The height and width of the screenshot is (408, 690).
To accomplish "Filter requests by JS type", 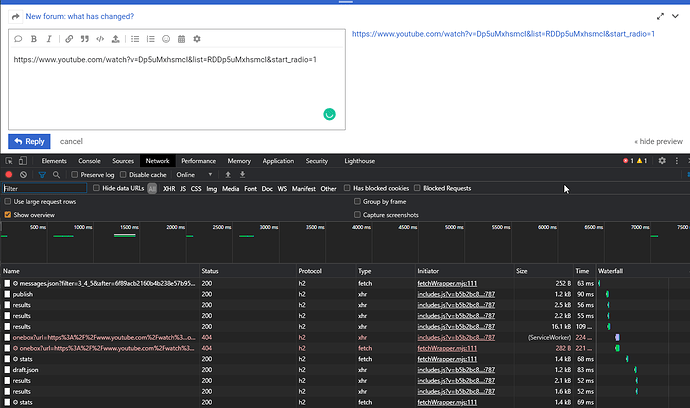I will tap(183, 188).
